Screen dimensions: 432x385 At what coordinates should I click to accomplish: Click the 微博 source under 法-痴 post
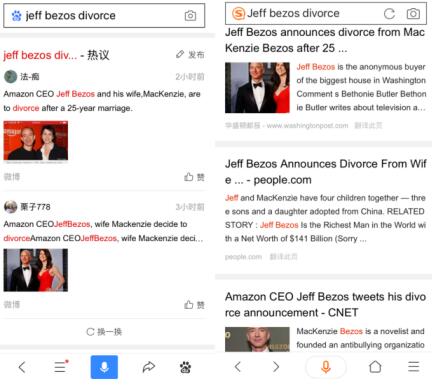tap(12, 177)
